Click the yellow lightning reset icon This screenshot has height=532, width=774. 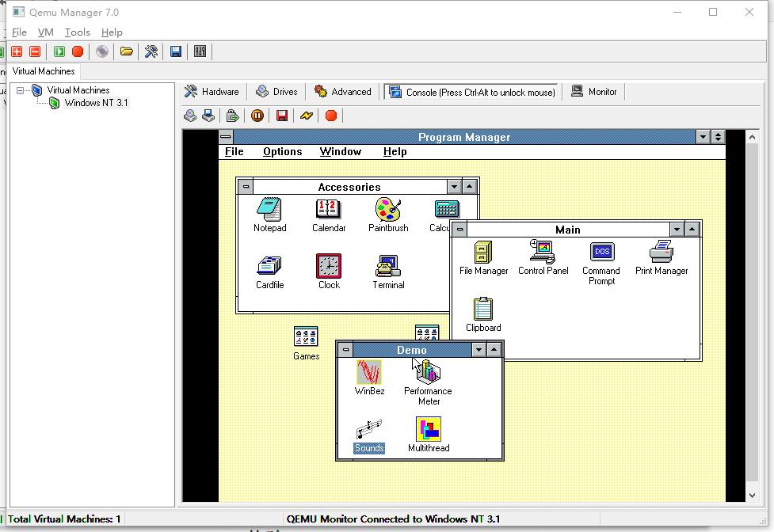pyautogui.click(x=307, y=116)
